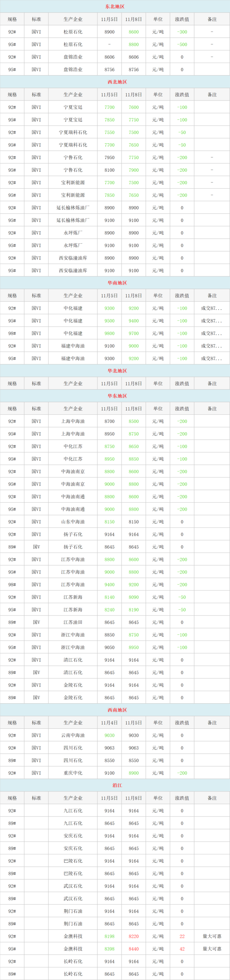Click the 7950 price for 宁鲁石化
Screen dimensions: 230x980
[109, 157]
